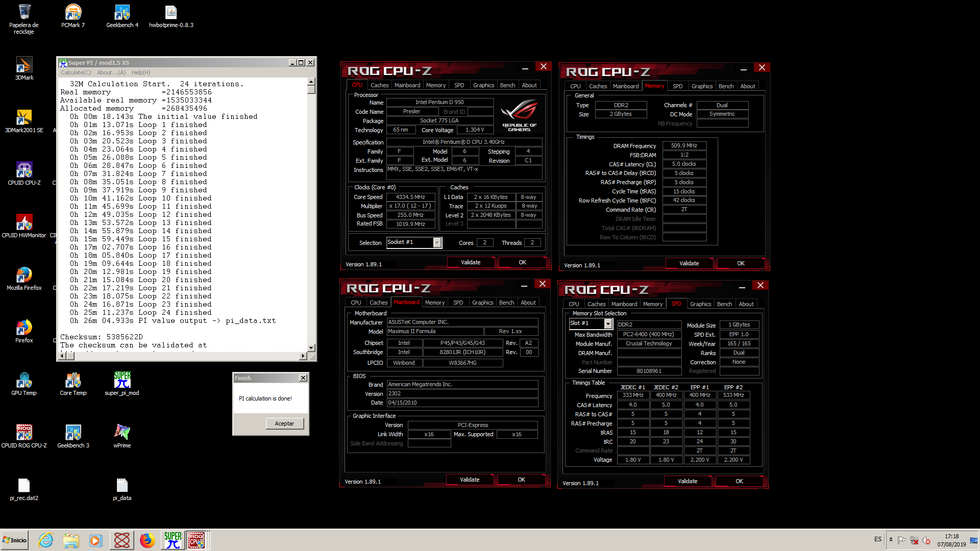Open PCMark 7 desktop icon

73,16
